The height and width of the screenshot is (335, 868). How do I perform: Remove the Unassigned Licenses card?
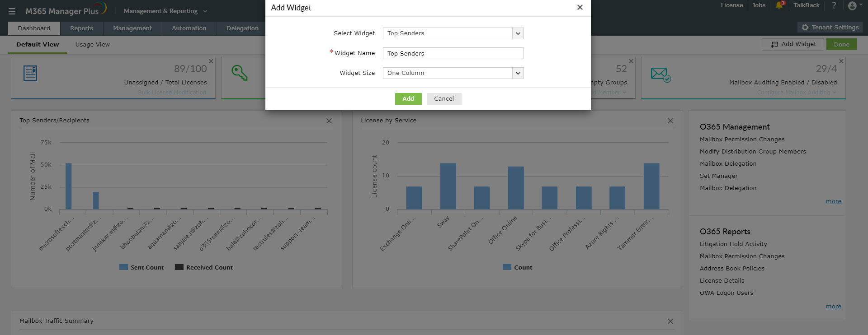coord(211,61)
